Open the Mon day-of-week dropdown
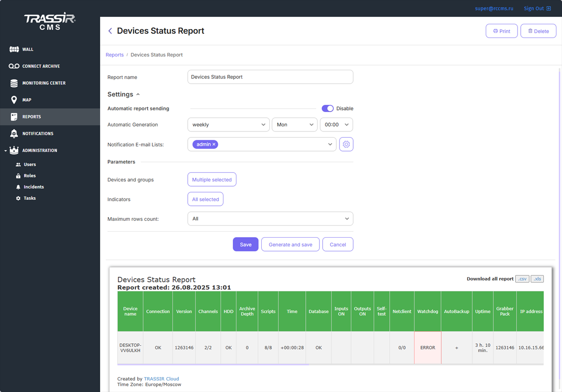 [x=294, y=125]
